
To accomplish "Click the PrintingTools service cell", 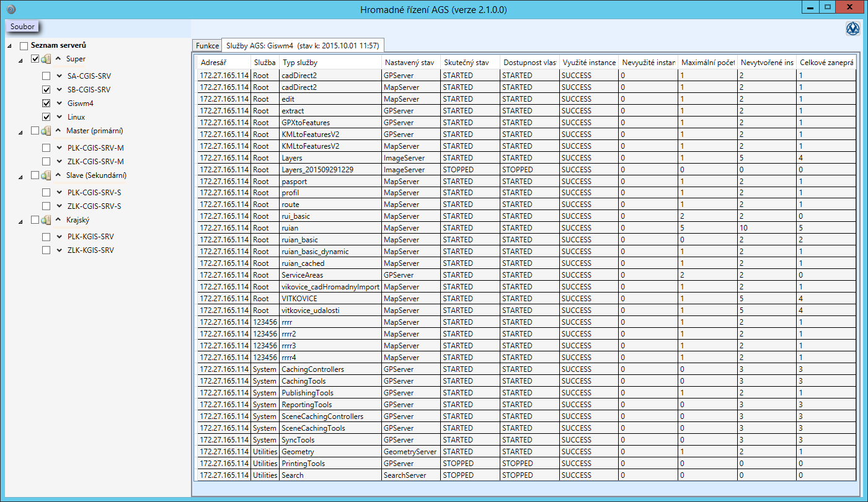I will pos(330,464).
